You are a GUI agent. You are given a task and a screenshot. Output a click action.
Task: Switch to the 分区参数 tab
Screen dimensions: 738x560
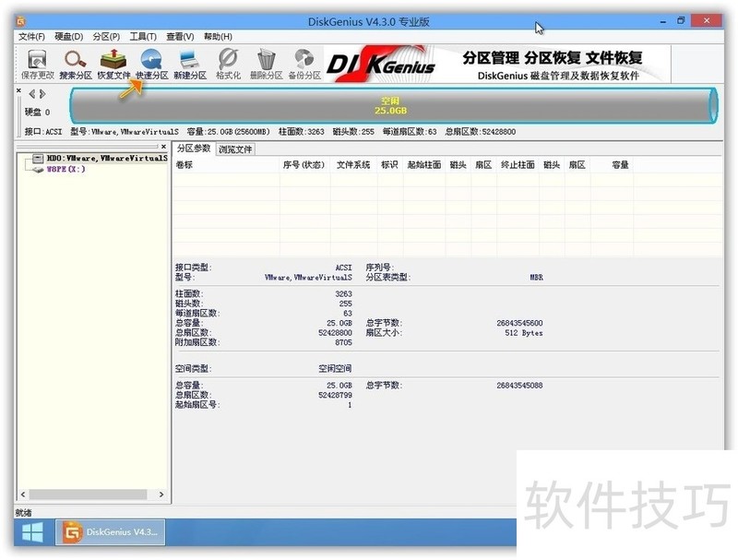click(194, 149)
